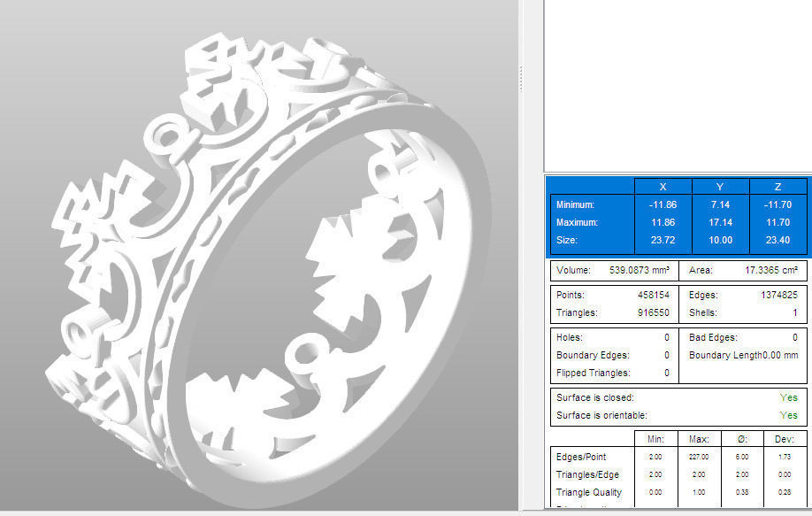This screenshot has width=812, height=516.
Task: Click the Holes count value
Action: tap(667, 337)
